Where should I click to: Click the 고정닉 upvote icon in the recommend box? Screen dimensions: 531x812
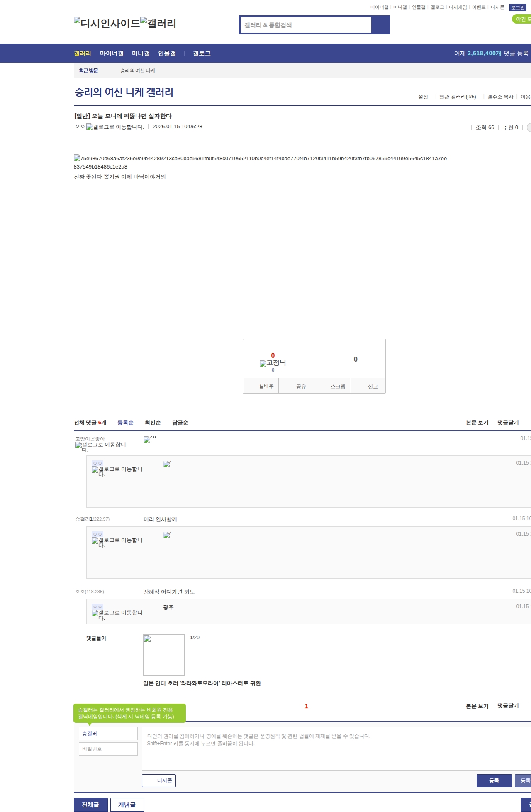pos(273,363)
